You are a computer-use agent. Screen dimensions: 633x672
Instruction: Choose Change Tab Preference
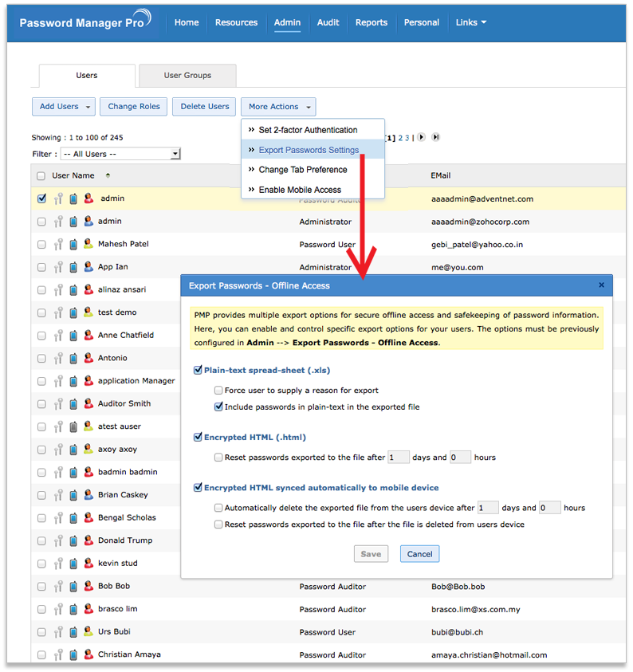pyautogui.click(x=303, y=170)
